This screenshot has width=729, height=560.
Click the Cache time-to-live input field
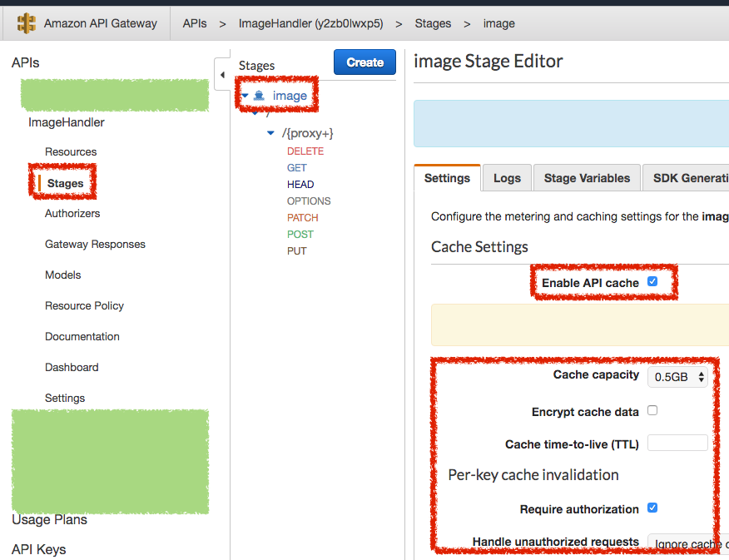click(677, 444)
